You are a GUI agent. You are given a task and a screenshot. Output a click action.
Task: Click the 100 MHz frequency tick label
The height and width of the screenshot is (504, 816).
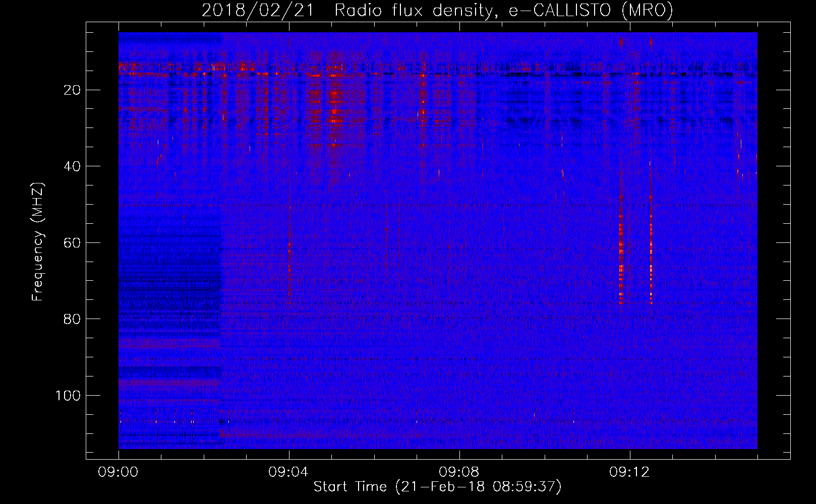click(x=68, y=396)
